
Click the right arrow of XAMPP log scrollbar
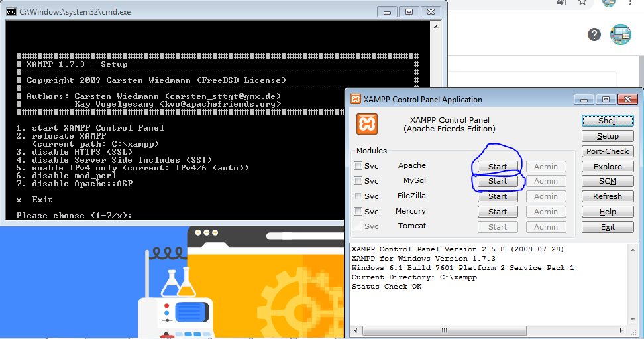pyautogui.click(x=621, y=330)
